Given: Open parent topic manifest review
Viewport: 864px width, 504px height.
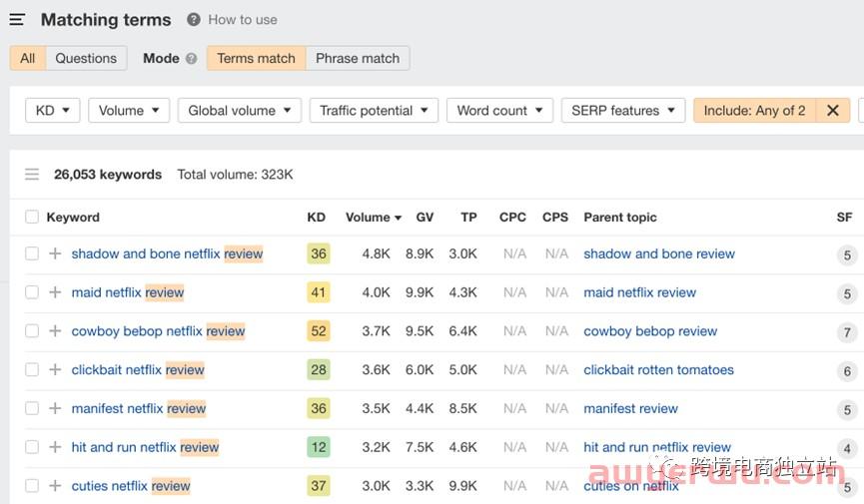Looking at the screenshot, I should [x=630, y=408].
